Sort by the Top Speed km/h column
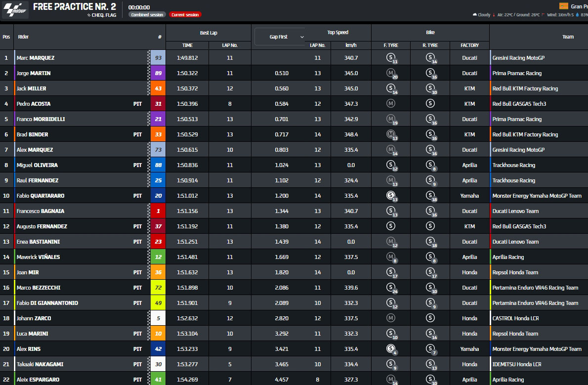 (351, 45)
